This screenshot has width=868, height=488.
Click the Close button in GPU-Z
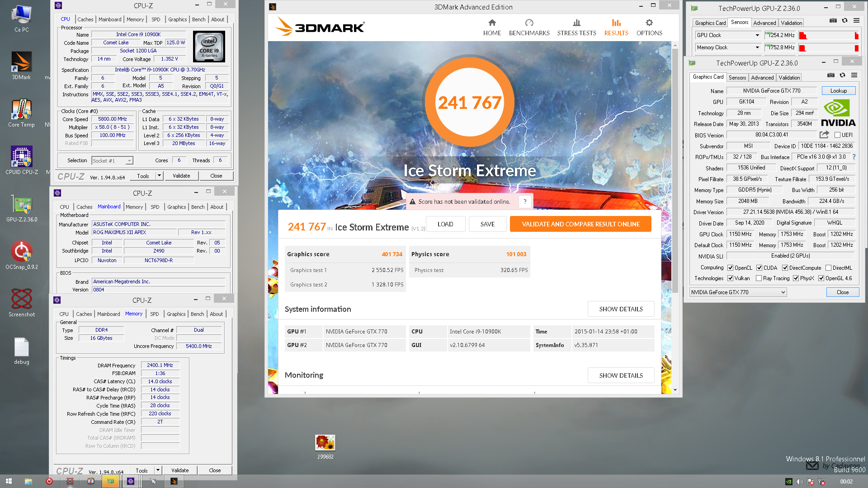click(842, 292)
